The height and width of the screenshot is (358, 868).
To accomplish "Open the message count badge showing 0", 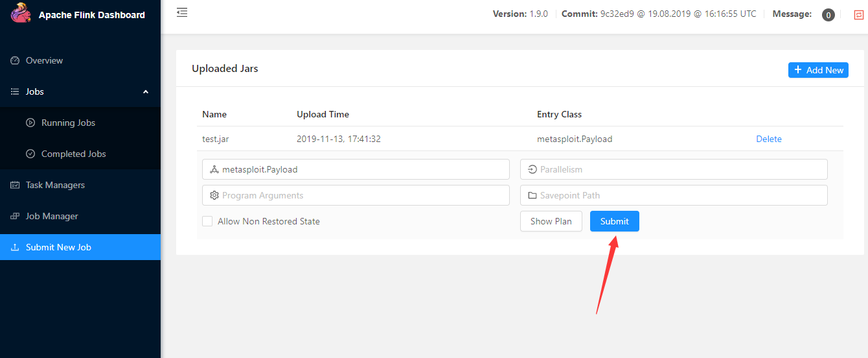I will point(828,15).
